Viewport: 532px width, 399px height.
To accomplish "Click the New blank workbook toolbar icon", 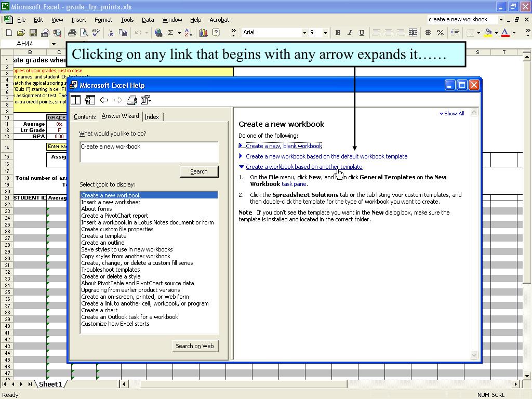I will pos(9,33).
